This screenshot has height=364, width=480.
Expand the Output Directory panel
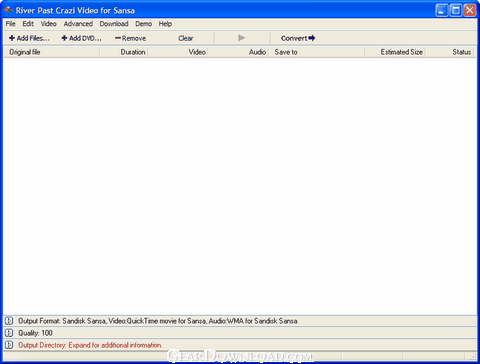click(x=9, y=345)
